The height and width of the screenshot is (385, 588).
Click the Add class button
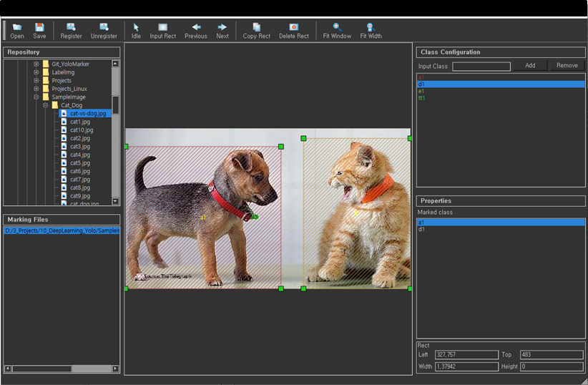(530, 66)
